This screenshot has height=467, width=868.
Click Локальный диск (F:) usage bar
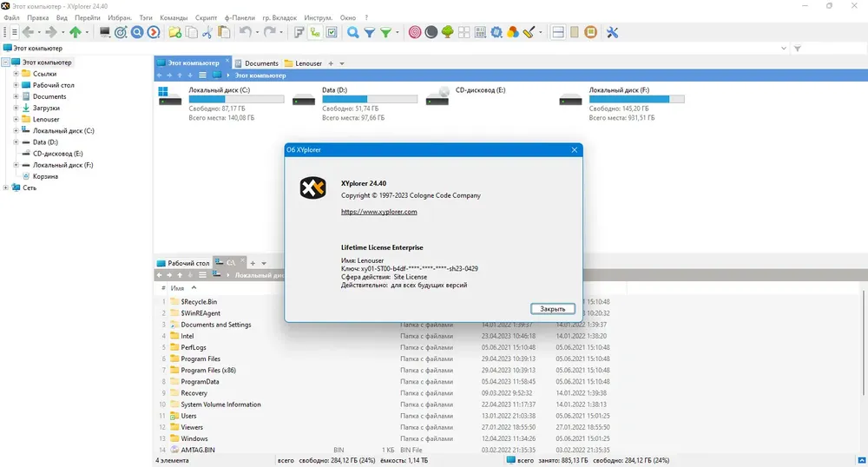click(628, 99)
